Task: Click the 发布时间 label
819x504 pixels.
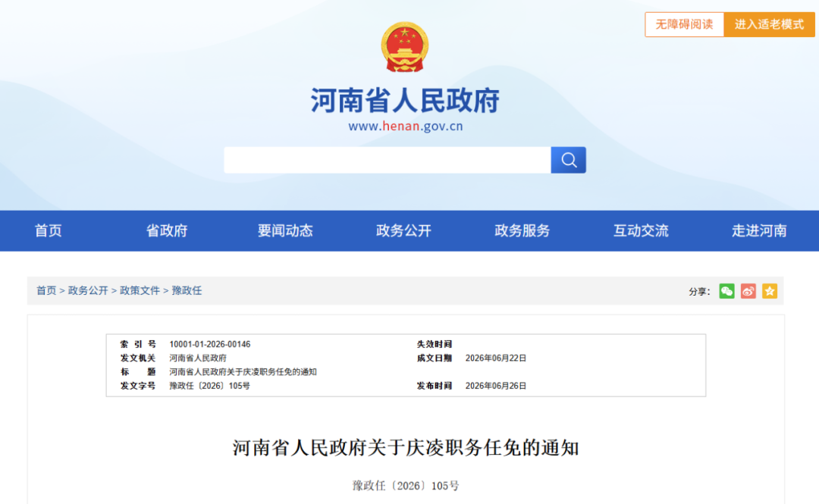Action: pyautogui.click(x=434, y=386)
